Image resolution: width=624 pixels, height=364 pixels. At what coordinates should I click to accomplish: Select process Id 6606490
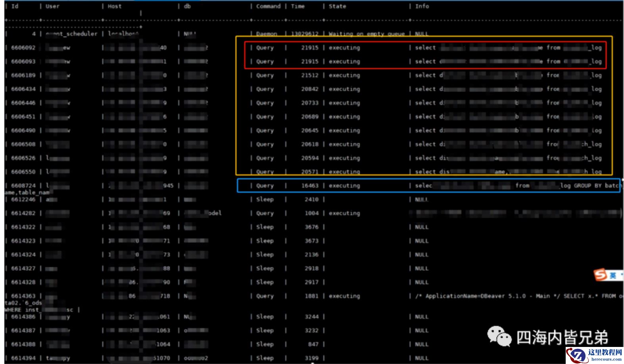click(x=23, y=130)
